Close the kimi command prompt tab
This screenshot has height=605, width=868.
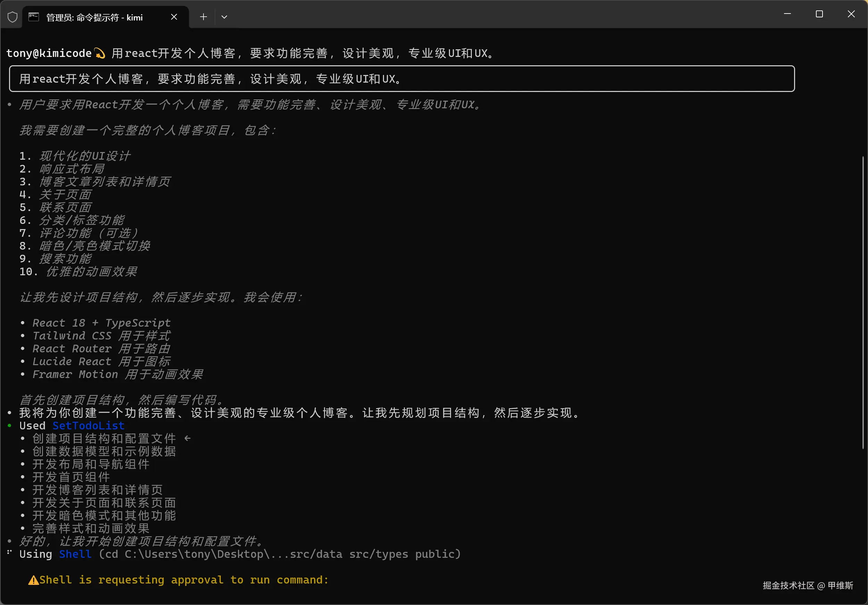coord(174,17)
